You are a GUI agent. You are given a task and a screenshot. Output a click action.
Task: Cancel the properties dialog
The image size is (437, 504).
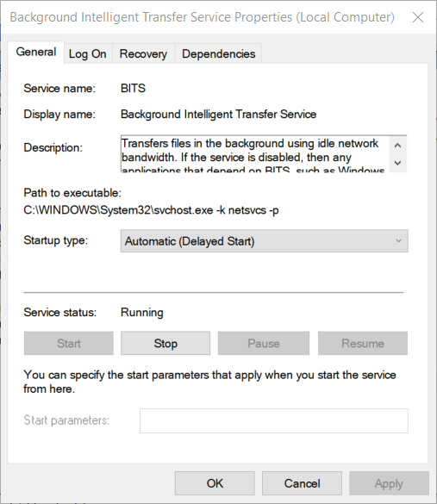click(x=302, y=483)
